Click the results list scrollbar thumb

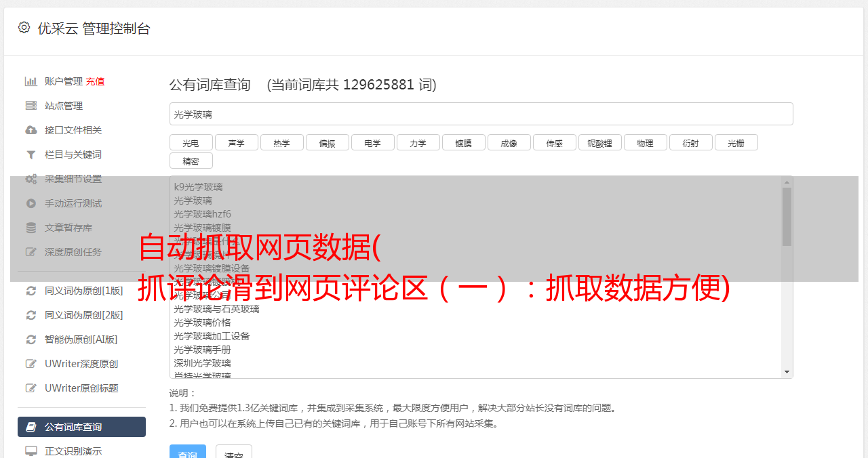(787, 217)
